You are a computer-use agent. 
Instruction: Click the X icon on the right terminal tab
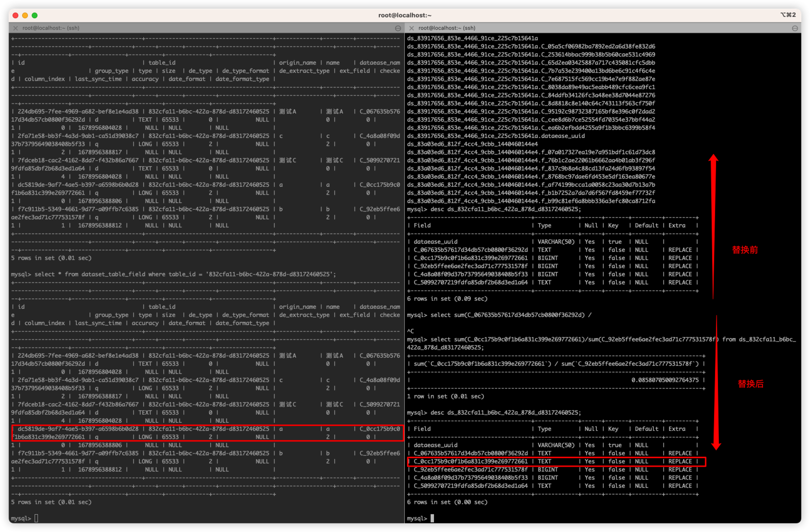click(x=411, y=28)
